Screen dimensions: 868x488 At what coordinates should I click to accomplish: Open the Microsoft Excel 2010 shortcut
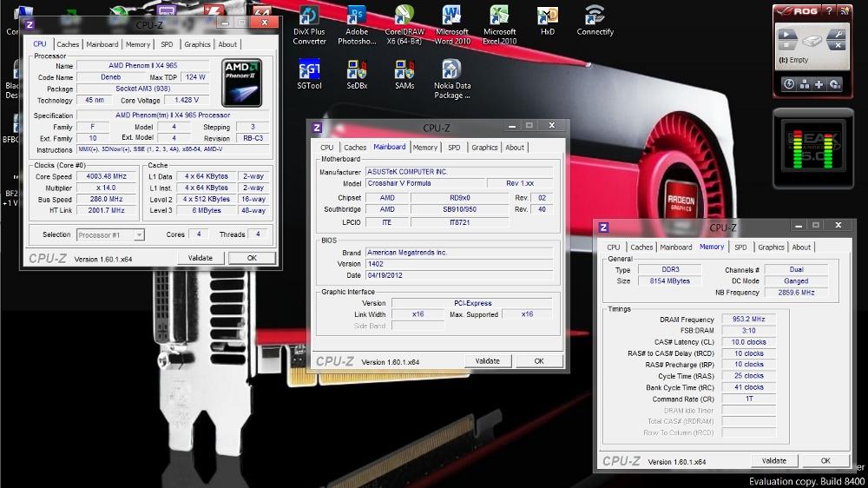(499, 25)
